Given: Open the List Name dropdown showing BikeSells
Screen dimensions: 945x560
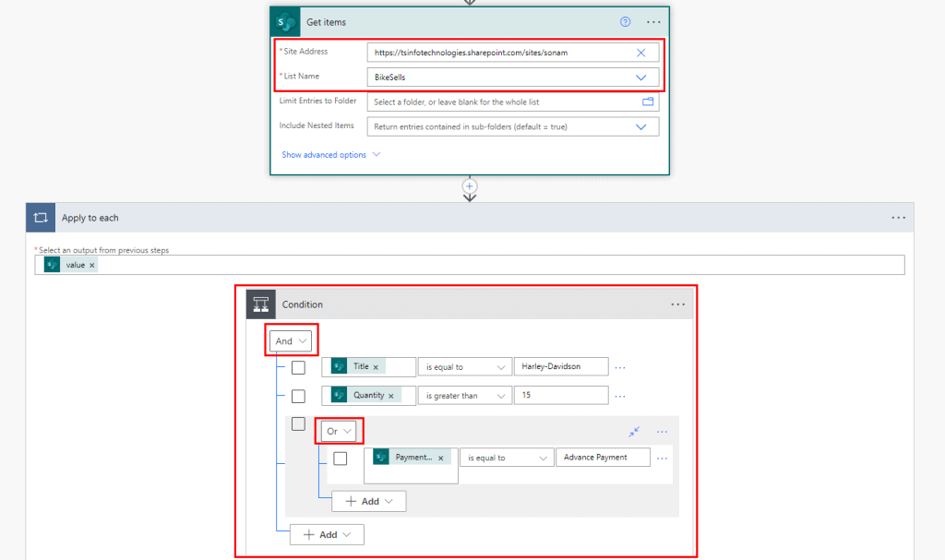Looking at the screenshot, I should 513,77.
